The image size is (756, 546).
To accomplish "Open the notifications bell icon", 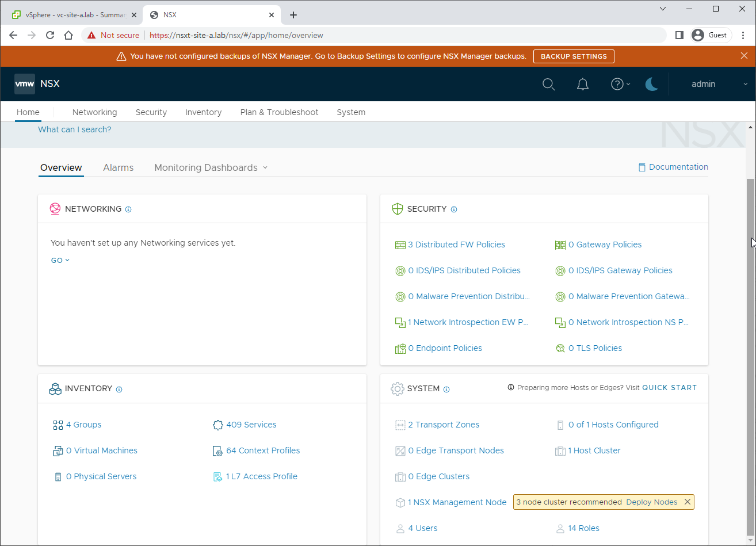I will tap(583, 85).
